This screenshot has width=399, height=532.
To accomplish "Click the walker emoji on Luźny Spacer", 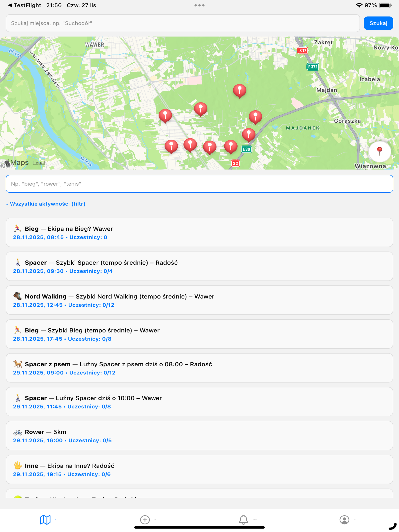I will coord(18,398).
